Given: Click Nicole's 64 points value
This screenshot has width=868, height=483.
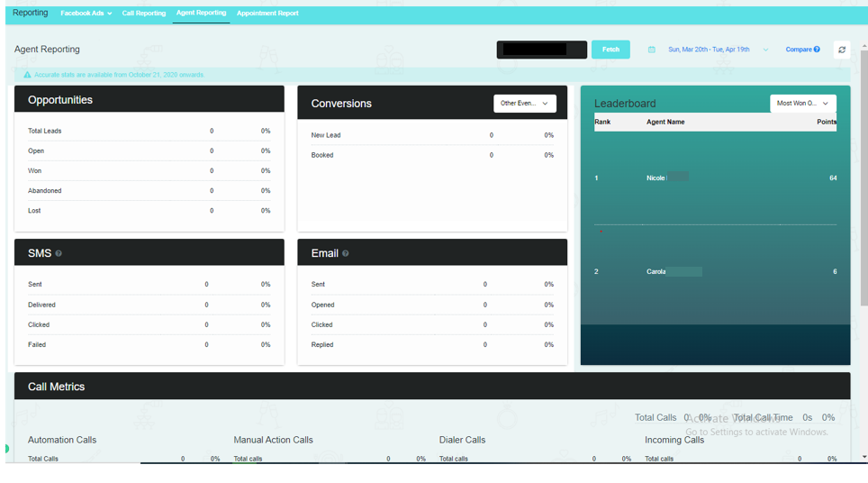Looking at the screenshot, I should coord(833,178).
